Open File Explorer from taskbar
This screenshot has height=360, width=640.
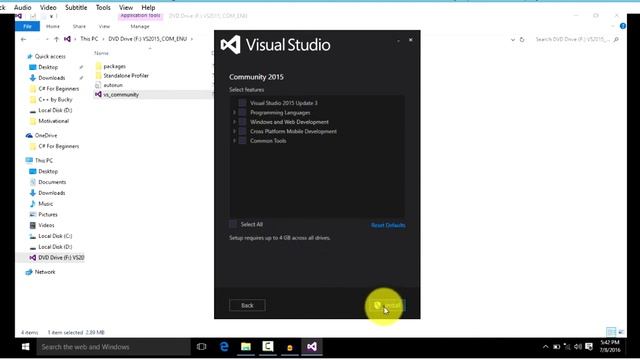pyautogui.click(x=246, y=347)
